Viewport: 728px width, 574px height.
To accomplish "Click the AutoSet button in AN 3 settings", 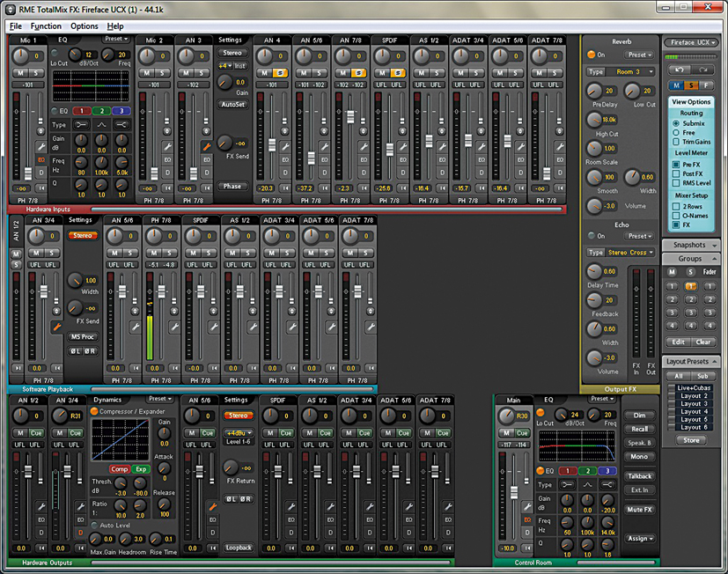I will tap(233, 105).
